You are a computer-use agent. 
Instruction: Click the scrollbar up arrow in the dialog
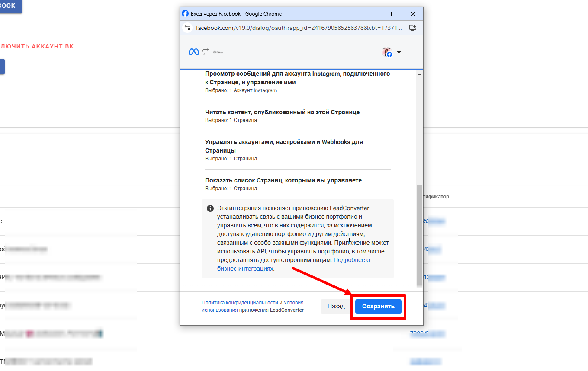click(419, 74)
